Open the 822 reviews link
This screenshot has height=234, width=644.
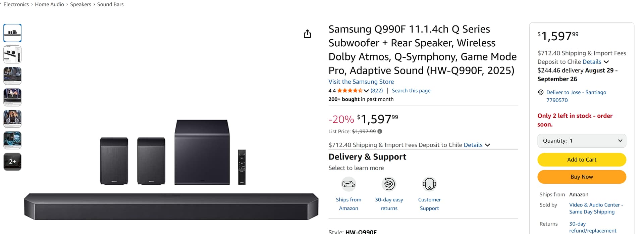(x=377, y=91)
